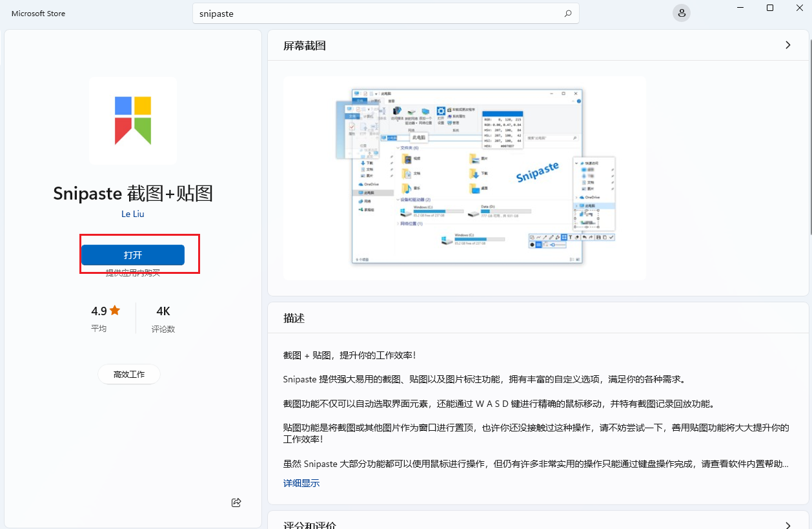Click the 屏幕截图 section heading
Image resolution: width=812 pixels, height=529 pixels.
[x=305, y=46]
